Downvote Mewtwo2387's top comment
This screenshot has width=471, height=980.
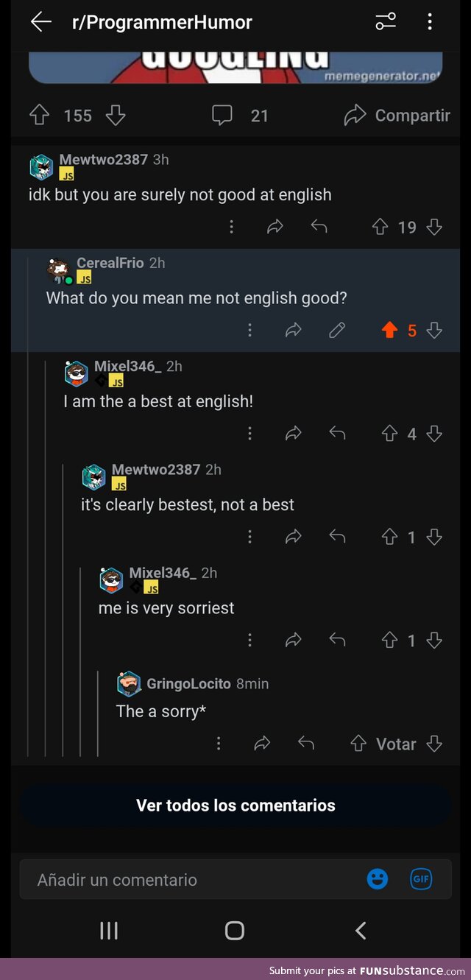click(x=435, y=227)
